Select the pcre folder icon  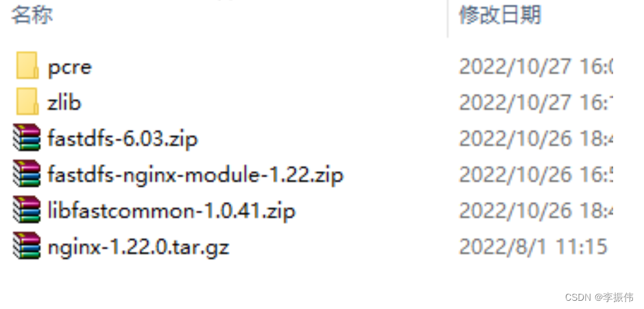coord(27,65)
